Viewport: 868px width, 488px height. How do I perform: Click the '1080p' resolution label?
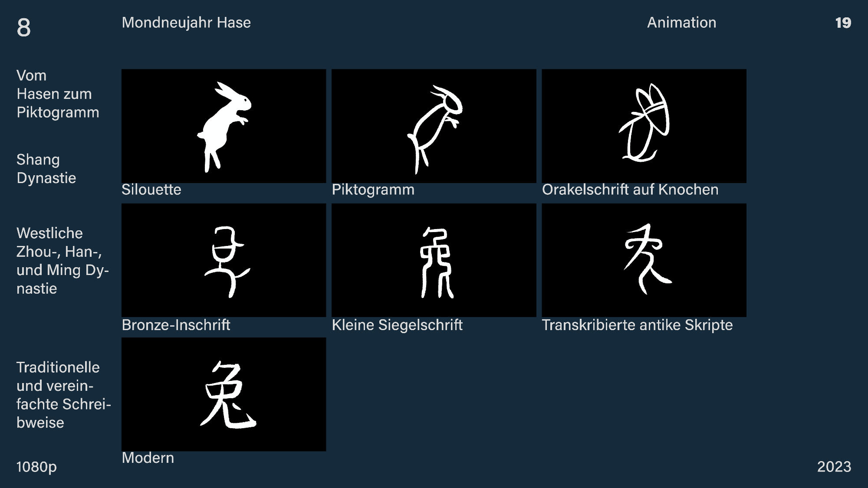point(36,467)
